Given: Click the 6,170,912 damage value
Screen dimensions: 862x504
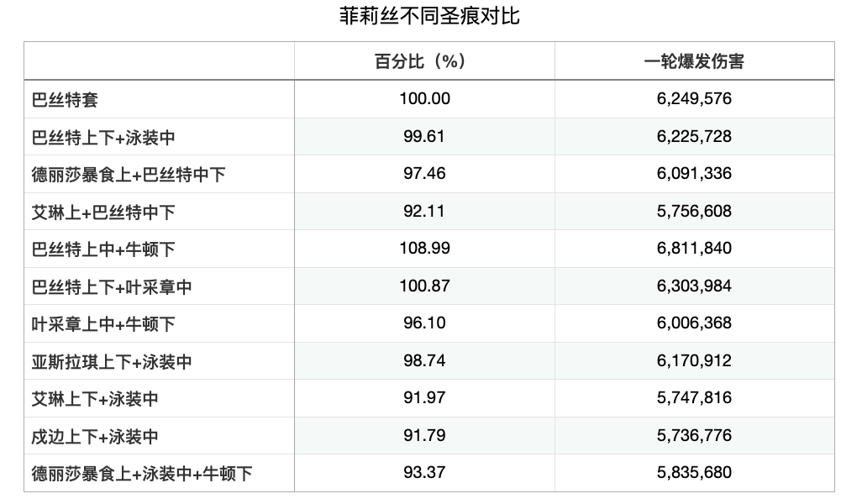Looking at the screenshot, I should coord(694,360).
